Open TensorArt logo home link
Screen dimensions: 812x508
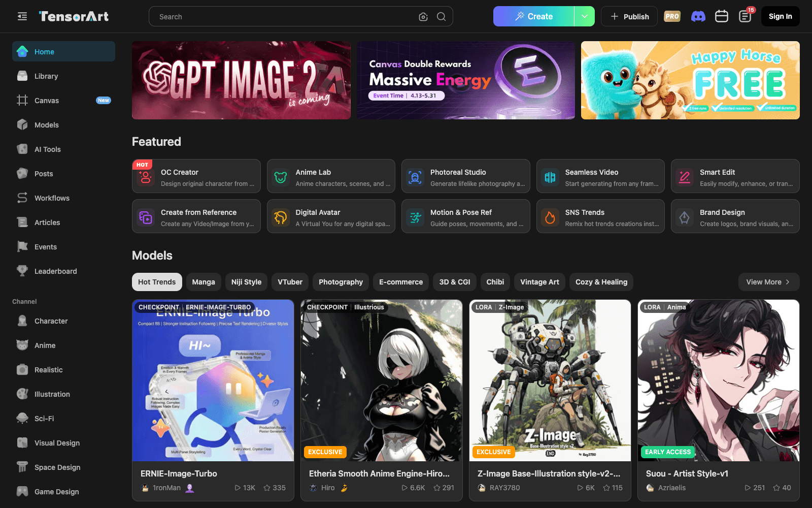click(74, 16)
